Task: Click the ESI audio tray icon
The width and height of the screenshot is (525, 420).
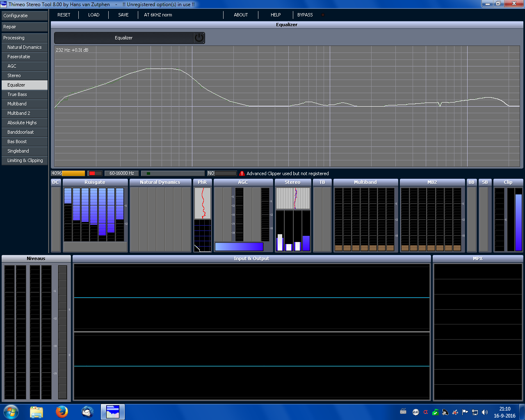Action: pyautogui.click(x=415, y=412)
